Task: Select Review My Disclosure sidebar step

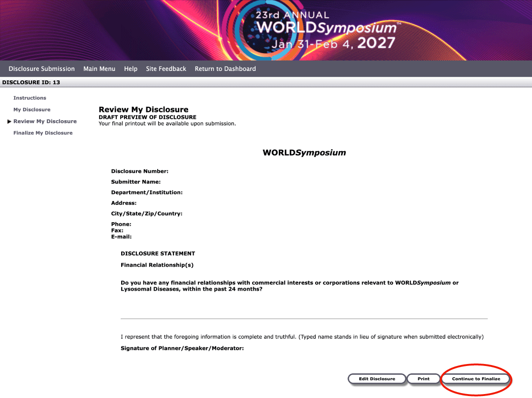Action: click(x=45, y=121)
